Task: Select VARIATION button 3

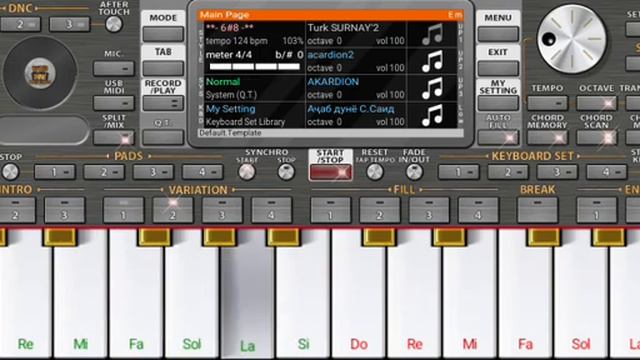Action: point(222,210)
